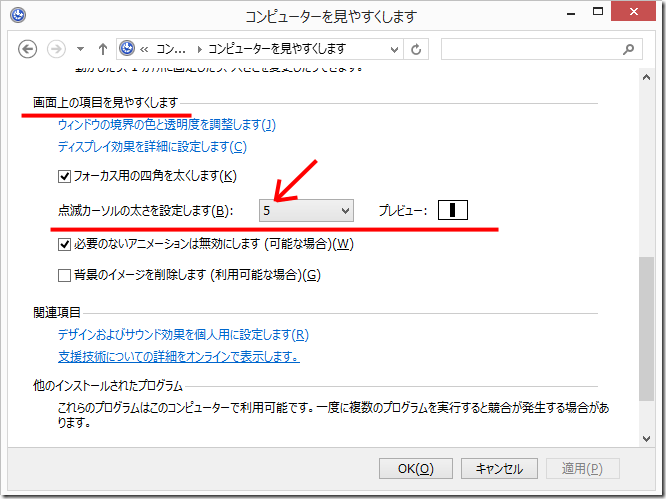Open ウィンドウの境界の色と透明度を調整します link

pyautogui.click(x=166, y=125)
